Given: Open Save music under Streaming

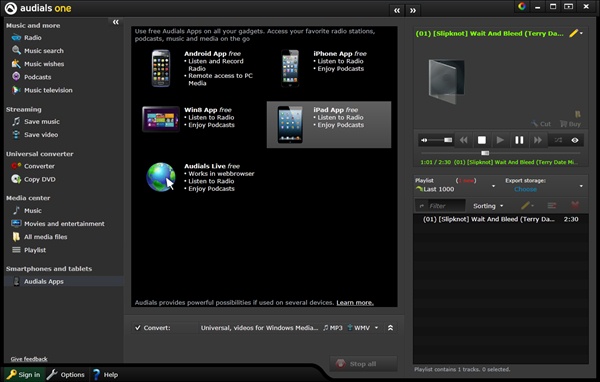Looking at the screenshot, I should coord(36,122).
